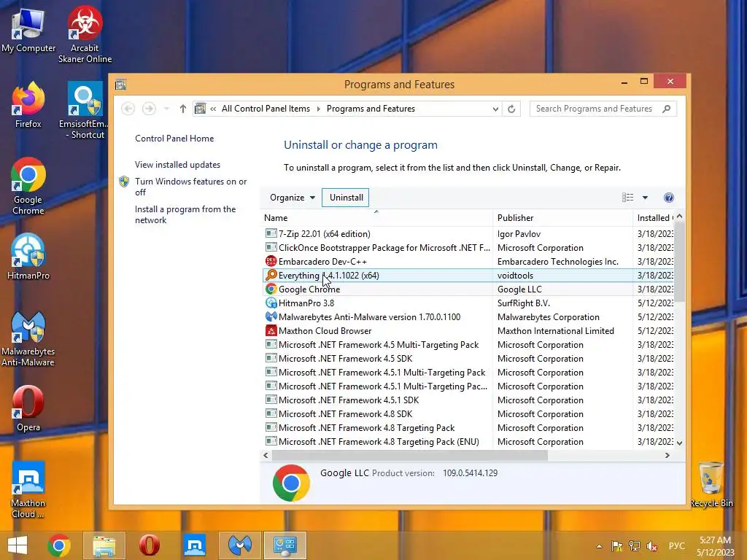Click the Control Panel taskbar button
The image size is (747, 560).
click(x=285, y=545)
